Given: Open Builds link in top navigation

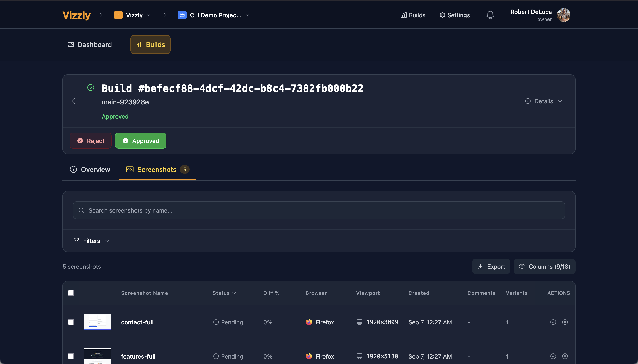Looking at the screenshot, I should (x=413, y=15).
